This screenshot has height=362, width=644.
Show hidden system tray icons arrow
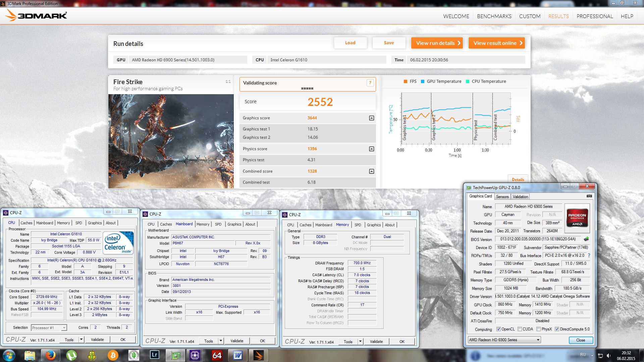point(592,356)
